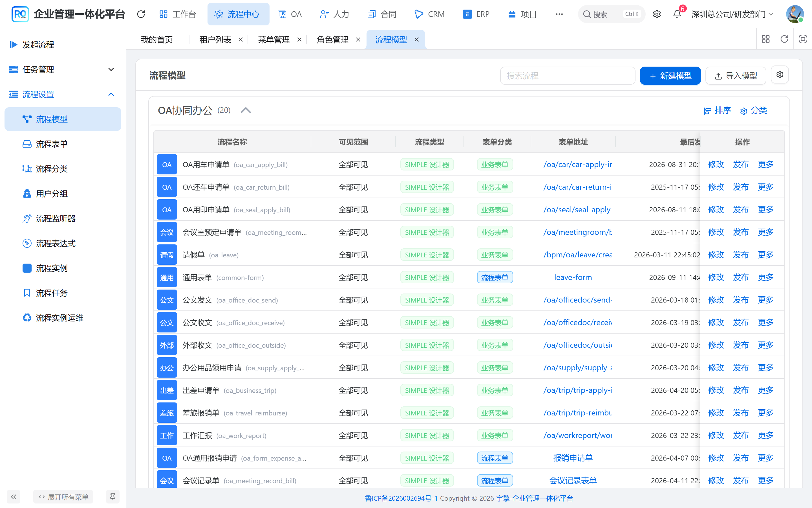Click the 导入模型 button
This screenshot has height=508, width=812.
(x=736, y=76)
